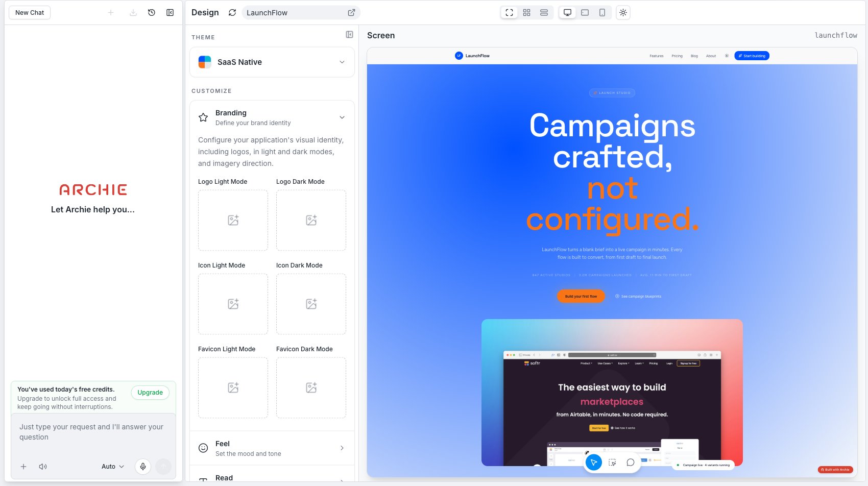Collapse the theme panel icon

[x=349, y=35]
